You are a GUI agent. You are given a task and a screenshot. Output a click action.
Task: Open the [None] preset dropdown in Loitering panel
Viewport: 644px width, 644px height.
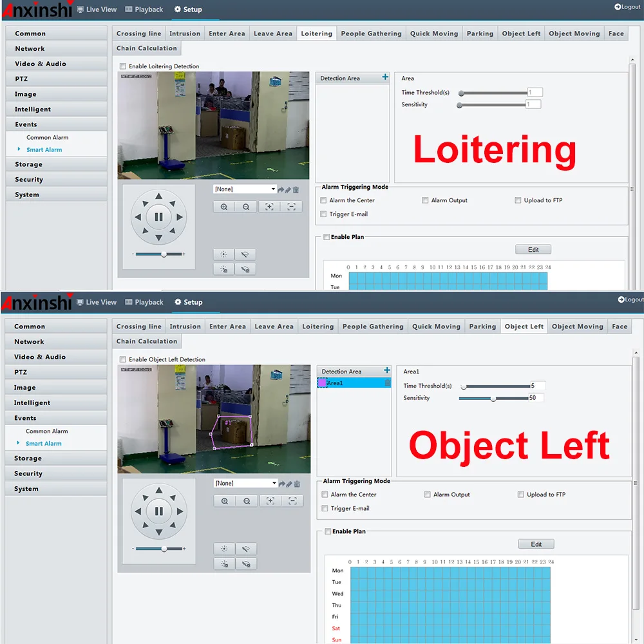click(x=245, y=189)
